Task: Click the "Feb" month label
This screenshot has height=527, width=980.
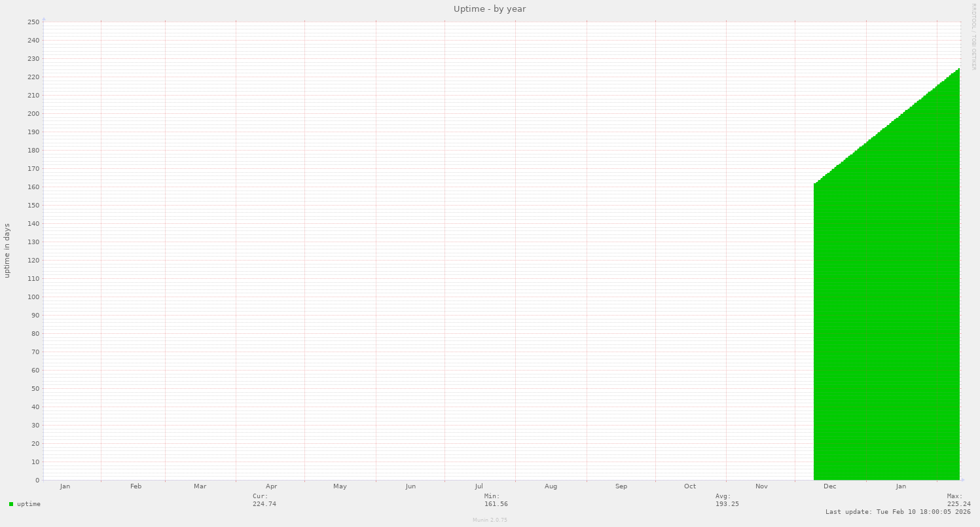Action: pyautogui.click(x=136, y=486)
